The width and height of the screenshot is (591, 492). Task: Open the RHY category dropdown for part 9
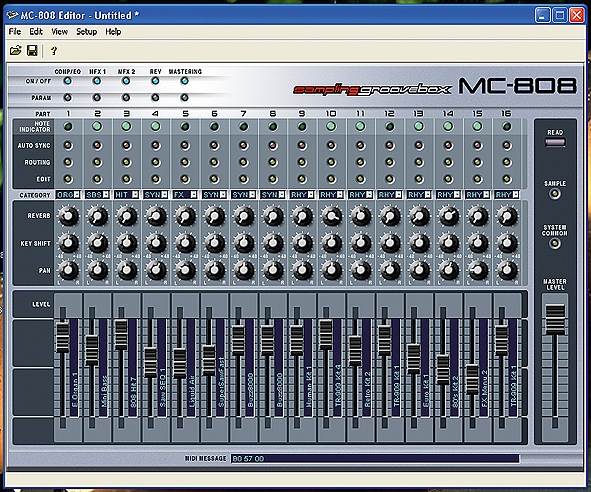[302, 195]
